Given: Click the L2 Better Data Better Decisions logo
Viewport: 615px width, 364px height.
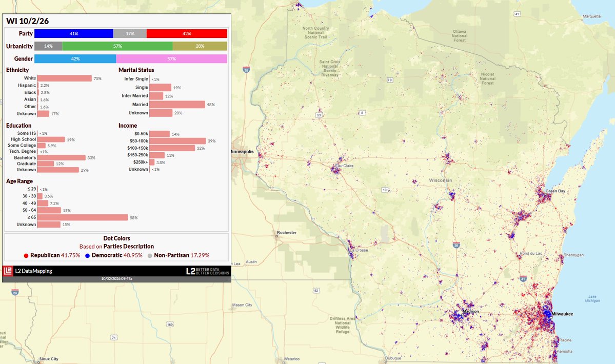Looking at the screenshot, I should (x=208, y=271).
